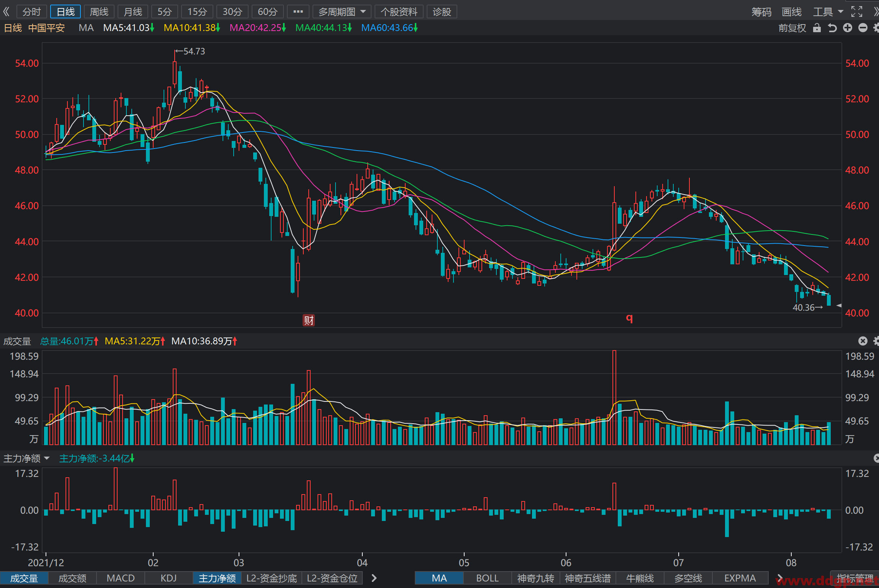
Task: Expand the 工具 tools dropdown
Action: [x=828, y=12]
